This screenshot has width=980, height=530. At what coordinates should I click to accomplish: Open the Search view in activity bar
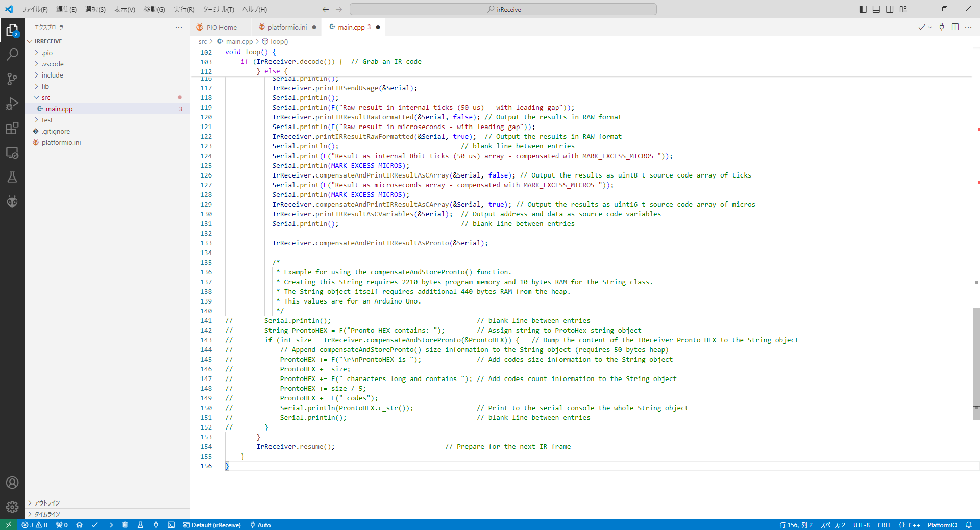[12, 54]
